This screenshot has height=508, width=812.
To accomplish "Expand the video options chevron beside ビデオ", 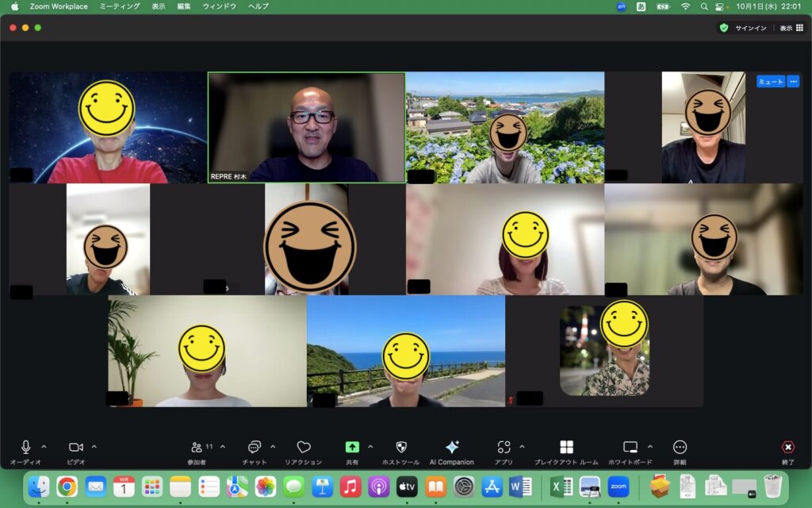I will pyautogui.click(x=94, y=446).
